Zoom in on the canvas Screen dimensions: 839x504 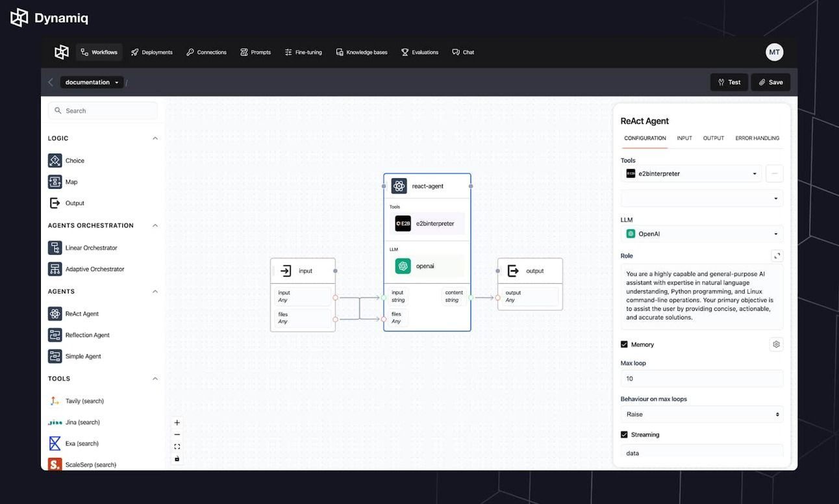(x=177, y=423)
